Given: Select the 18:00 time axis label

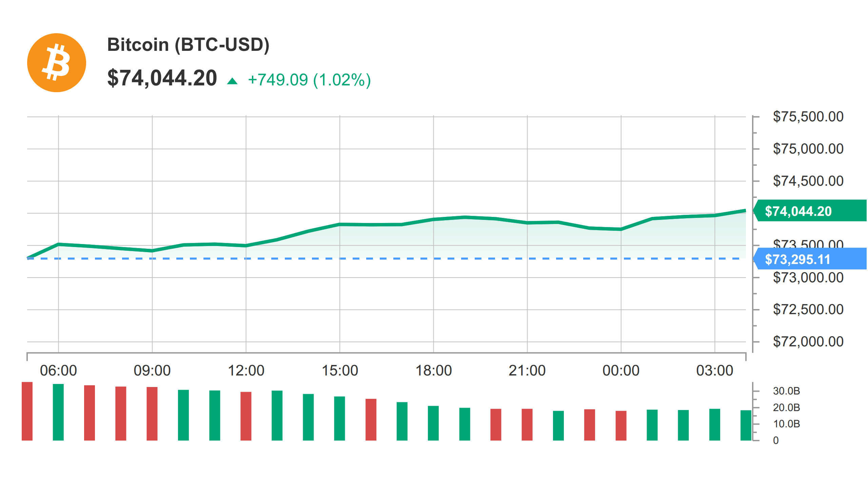Looking at the screenshot, I should [x=433, y=370].
